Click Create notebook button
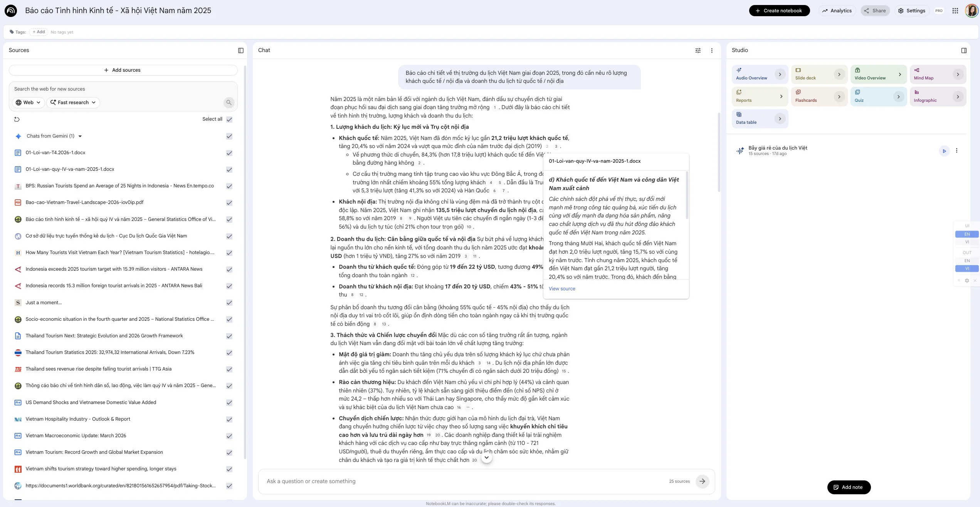The height and width of the screenshot is (507, 980). 779,11
